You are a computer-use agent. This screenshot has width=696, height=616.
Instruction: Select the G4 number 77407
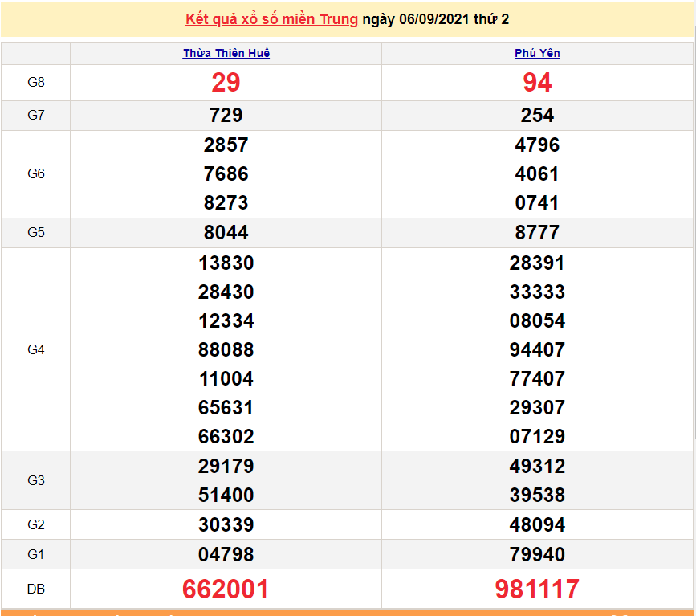(537, 378)
